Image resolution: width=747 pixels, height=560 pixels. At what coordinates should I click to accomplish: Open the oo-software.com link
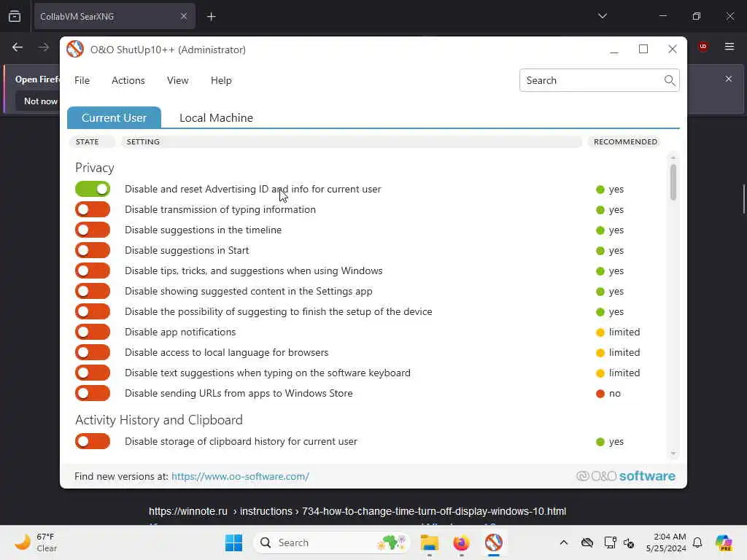(x=240, y=476)
